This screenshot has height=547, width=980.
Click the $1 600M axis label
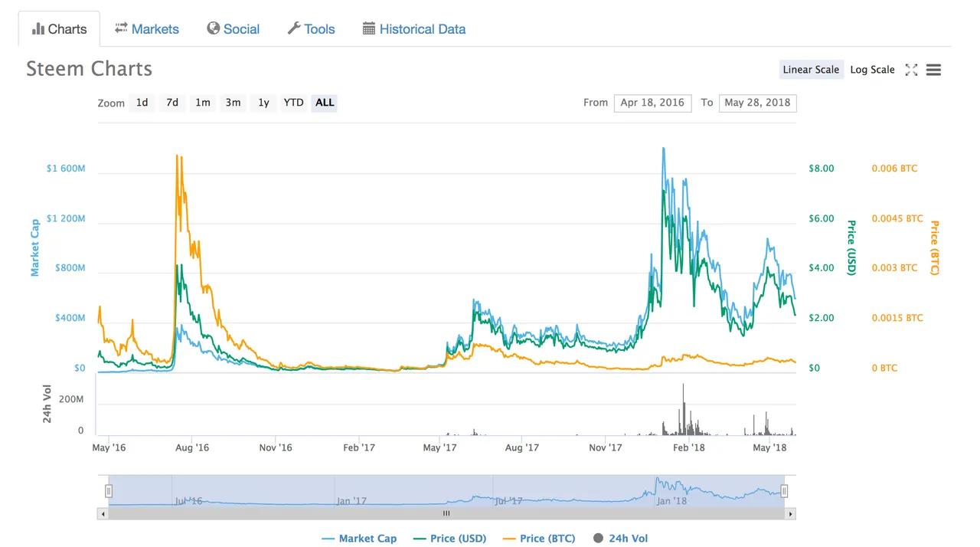(x=66, y=169)
